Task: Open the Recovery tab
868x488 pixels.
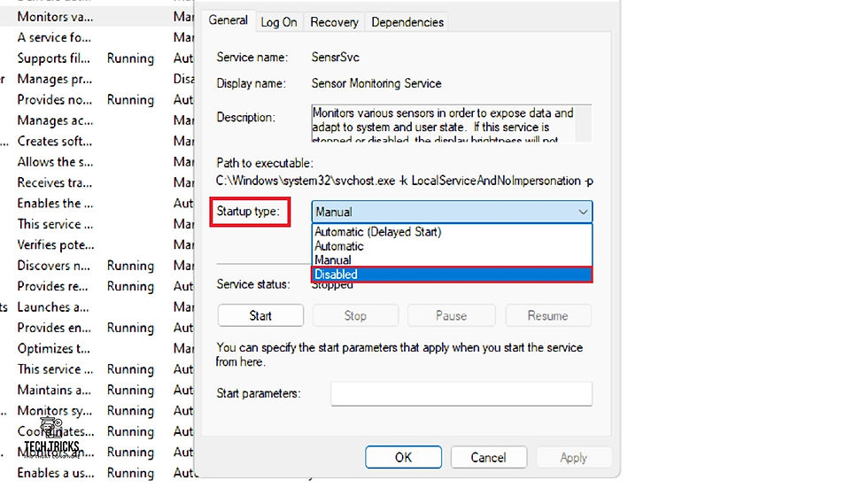Action: [334, 22]
